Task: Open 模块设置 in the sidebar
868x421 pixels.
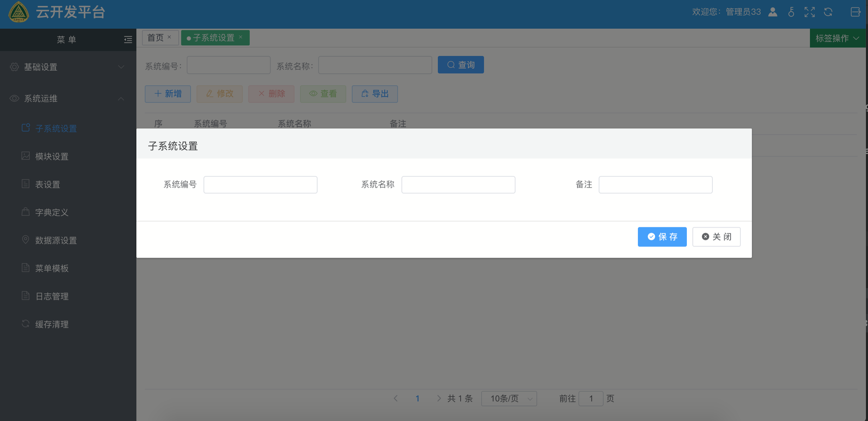Action: pos(52,156)
